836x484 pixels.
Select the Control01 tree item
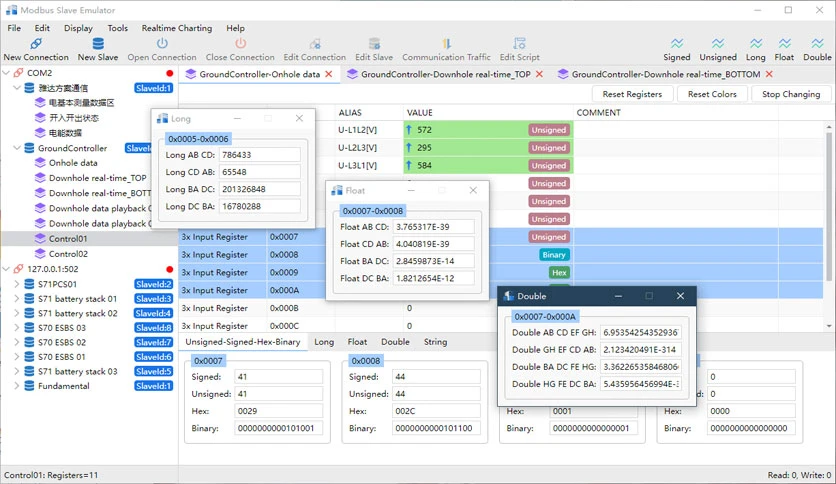click(68, 239)
